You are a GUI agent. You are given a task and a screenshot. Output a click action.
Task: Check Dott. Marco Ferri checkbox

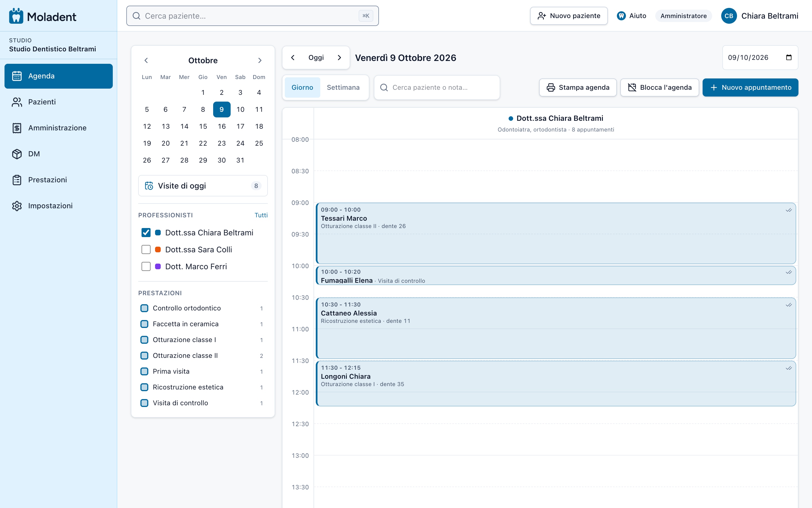[x=146, y=266]
